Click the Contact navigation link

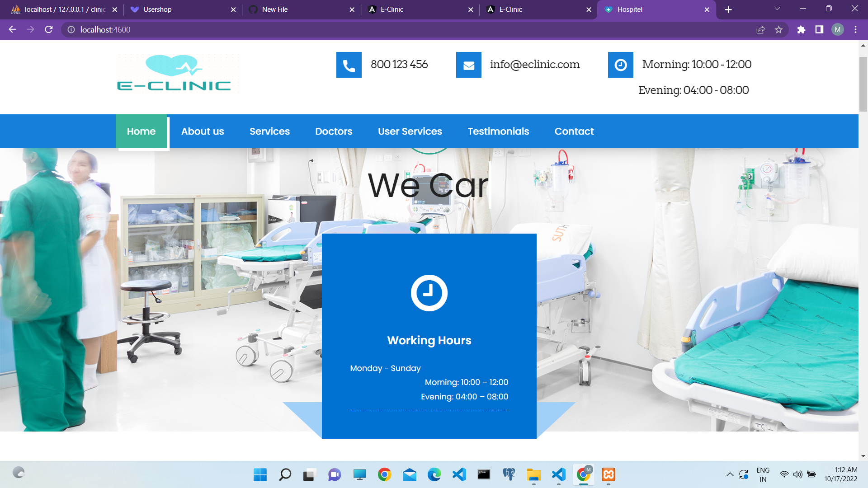[574, 131]
